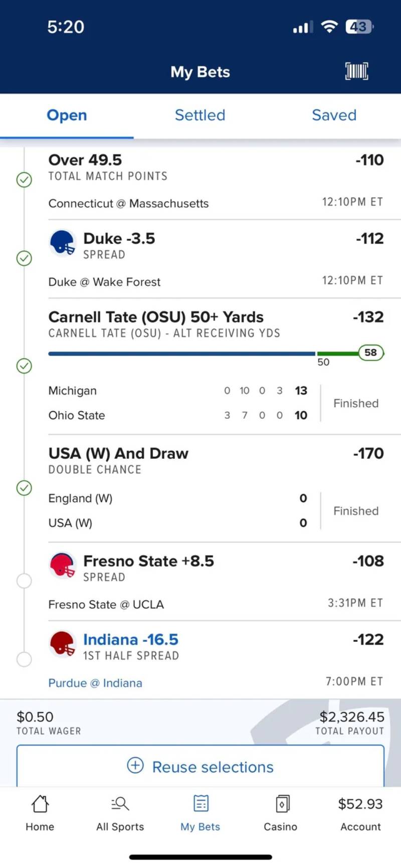Switch to the Saved tab
The height and width of the screenshot is (868, 401).
tap(334, 115)
